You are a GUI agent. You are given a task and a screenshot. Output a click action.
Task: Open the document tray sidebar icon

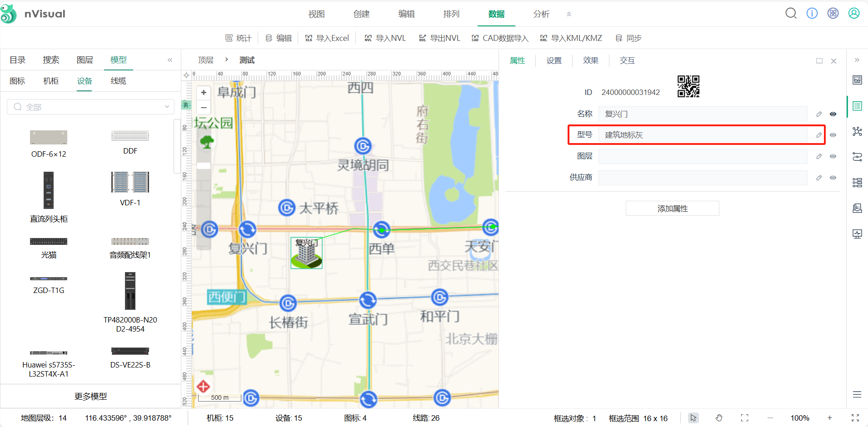tap(857, 208)
